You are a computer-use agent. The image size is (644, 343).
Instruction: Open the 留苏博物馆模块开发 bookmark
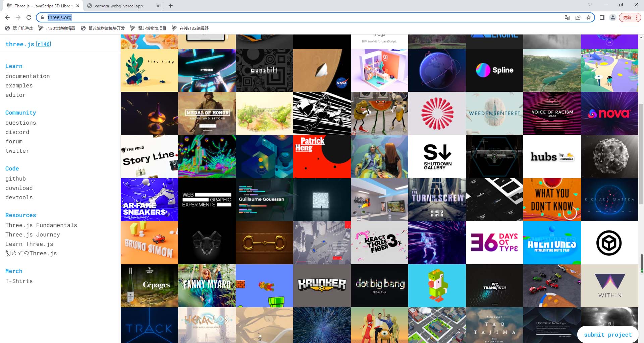coord(103,28)
